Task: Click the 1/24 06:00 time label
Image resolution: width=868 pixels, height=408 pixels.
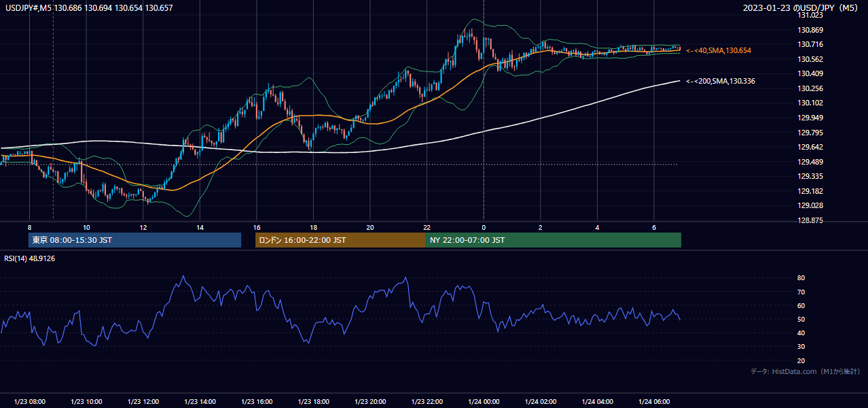Action: tap(654, 402)
